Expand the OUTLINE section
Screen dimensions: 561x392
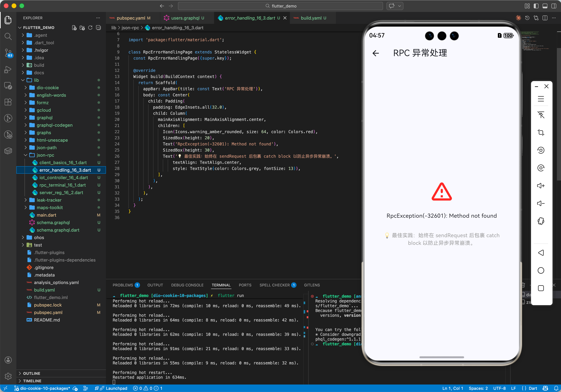(32, 373)
